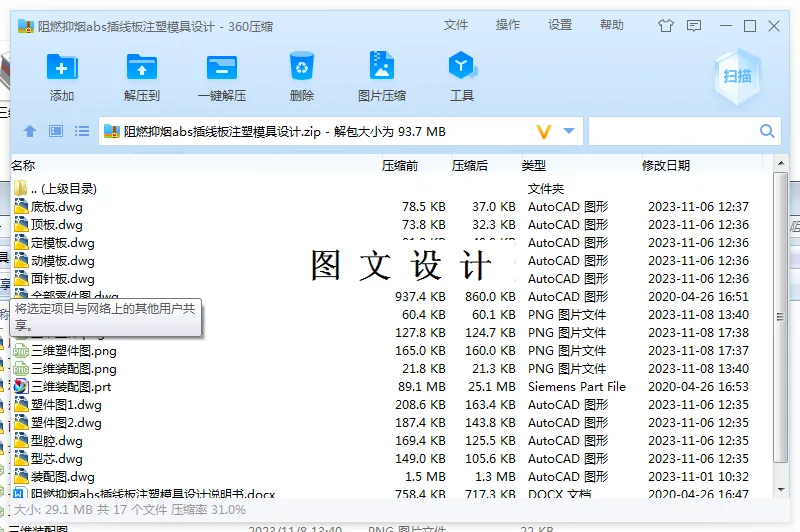Sort by the 类型 column header
Screen dimensions: 800x532
point(534,165)
